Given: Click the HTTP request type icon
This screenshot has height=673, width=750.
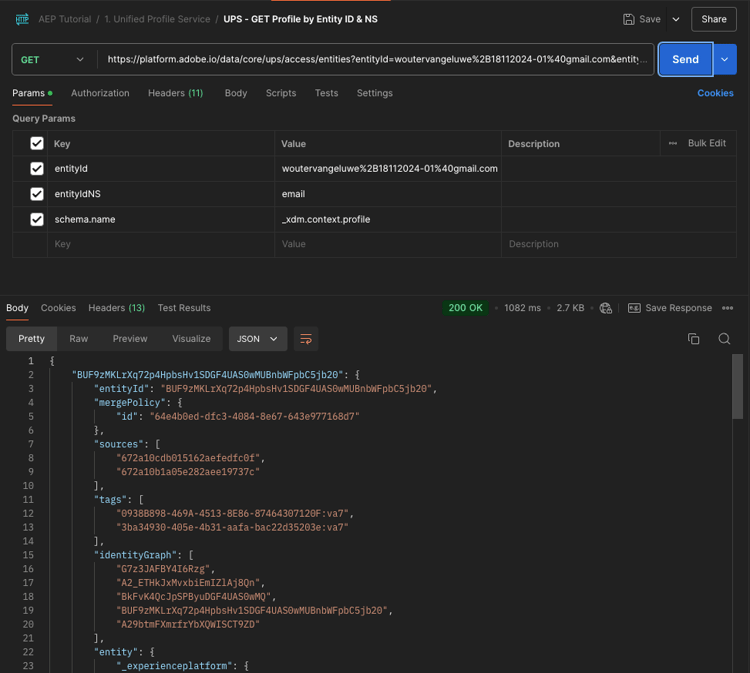Looking at the screenshot, I should [22, 19].
